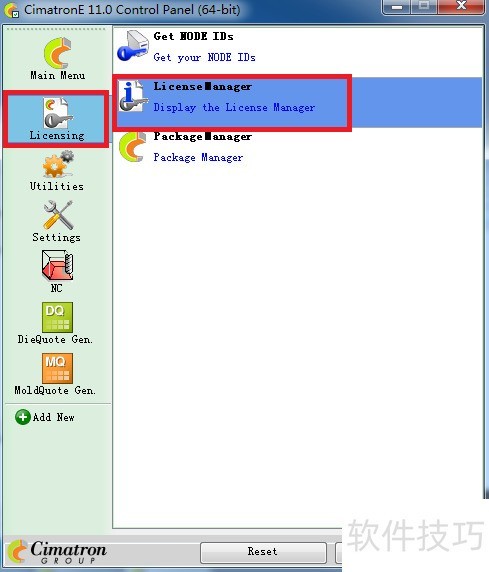Click the Cimatron Group logo
Viewport: 489px width, 572px height.
coord(57,552)
